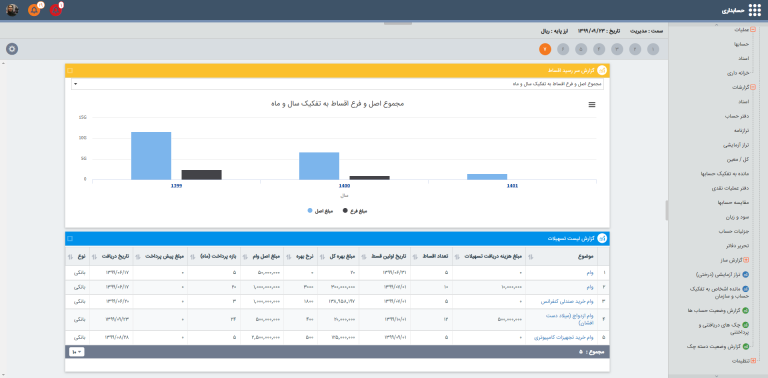The height and width of the screenshot is (378, 768).
Task: Collapse the عملیات tree node
Action: tap(753, 29)
